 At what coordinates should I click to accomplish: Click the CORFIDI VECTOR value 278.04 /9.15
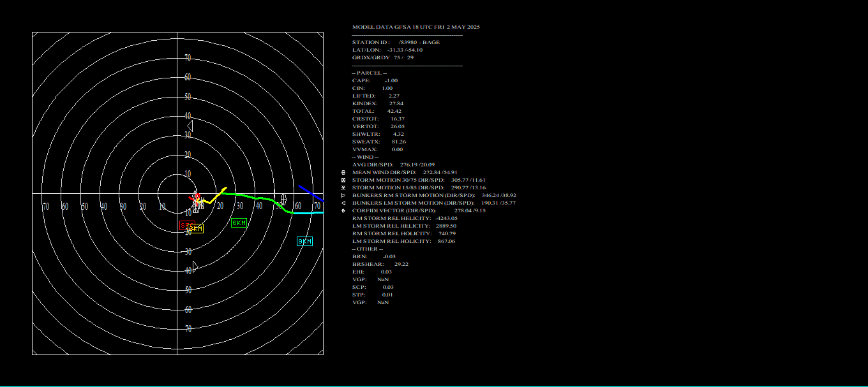(x=470, y=210)
